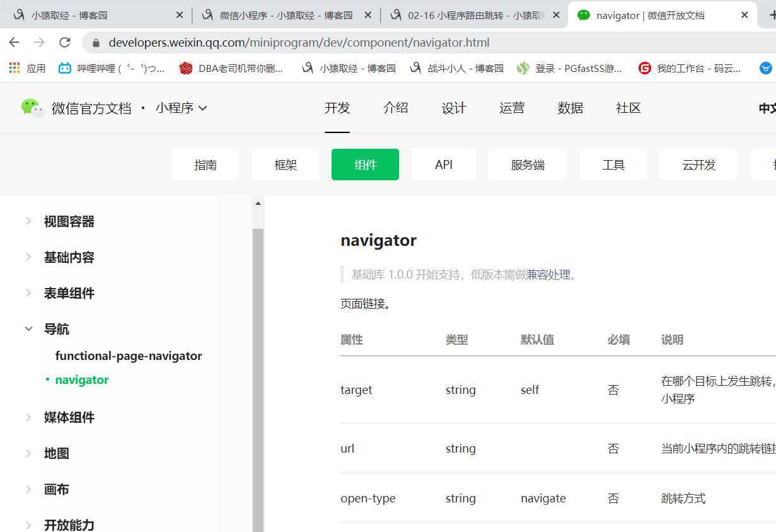
Task: Open functional-page-navigator in the sidebar
Action: (129, 356)
